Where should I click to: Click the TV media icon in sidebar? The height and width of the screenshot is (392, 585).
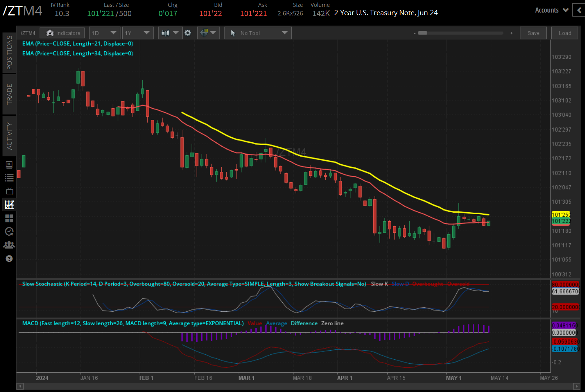click(x=9, y=191)
